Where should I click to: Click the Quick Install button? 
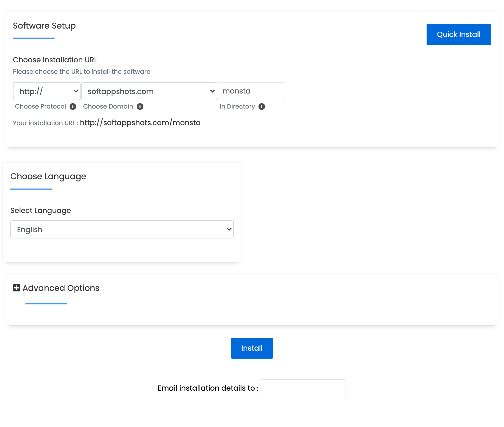(x=459, y=34)
